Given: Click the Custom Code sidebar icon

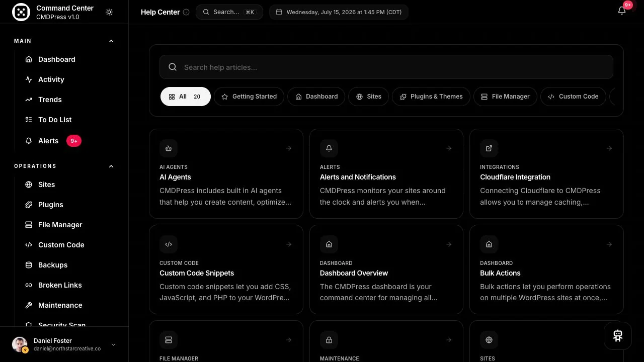Looking at the screenshot, I should (x=29, y=245).
